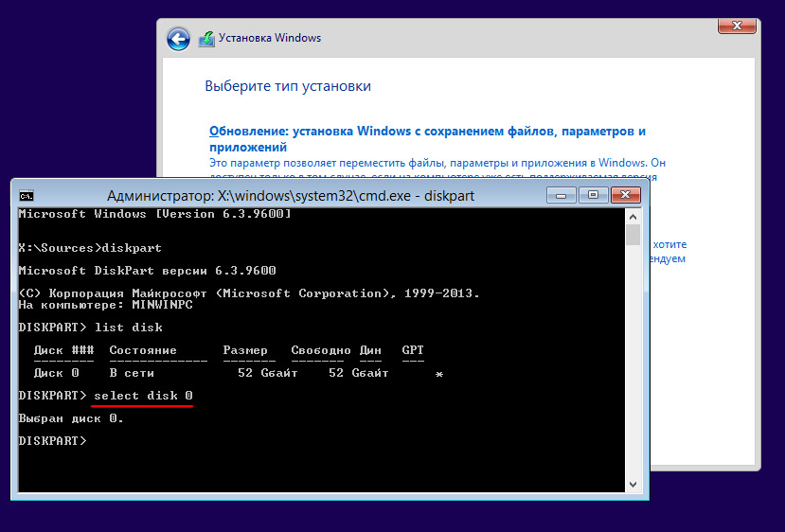Click 'Microsoft Windows [Version 6.3.9600]' line
The height and width of the screenshot is (532, 785).
coord(154,214)
